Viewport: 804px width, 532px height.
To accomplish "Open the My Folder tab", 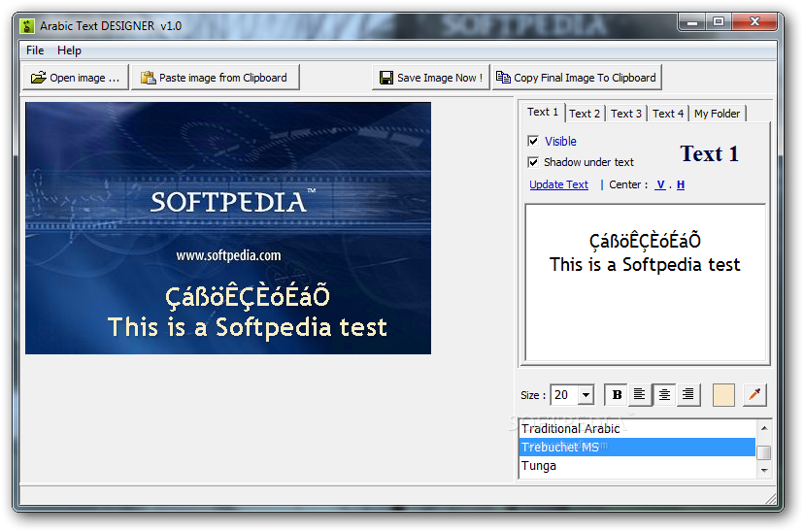I will (717, 114).
